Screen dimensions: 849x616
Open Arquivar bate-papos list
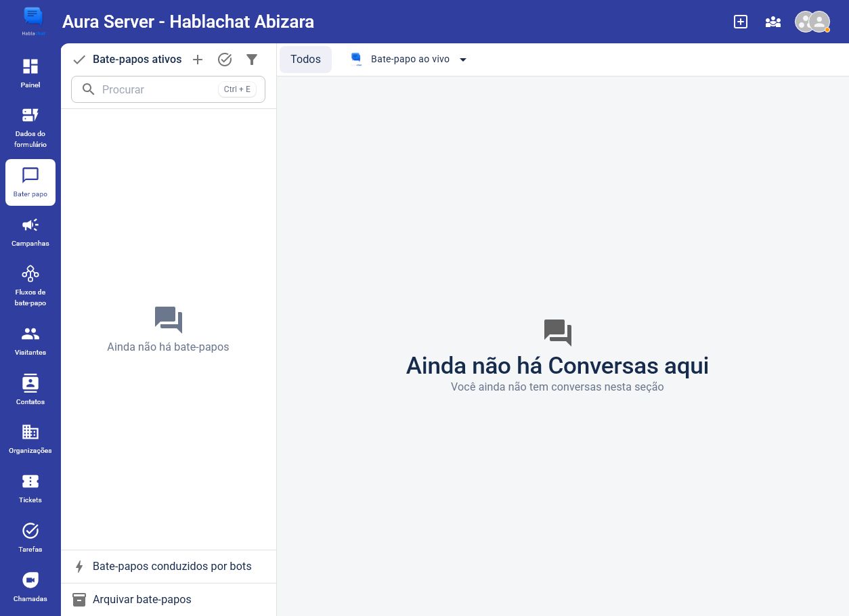point(169,600)
